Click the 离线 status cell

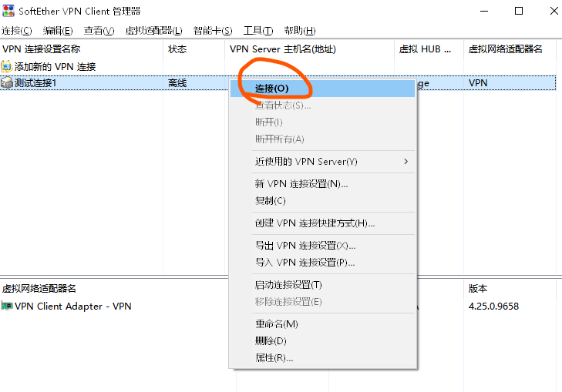[x=177, y=83]
